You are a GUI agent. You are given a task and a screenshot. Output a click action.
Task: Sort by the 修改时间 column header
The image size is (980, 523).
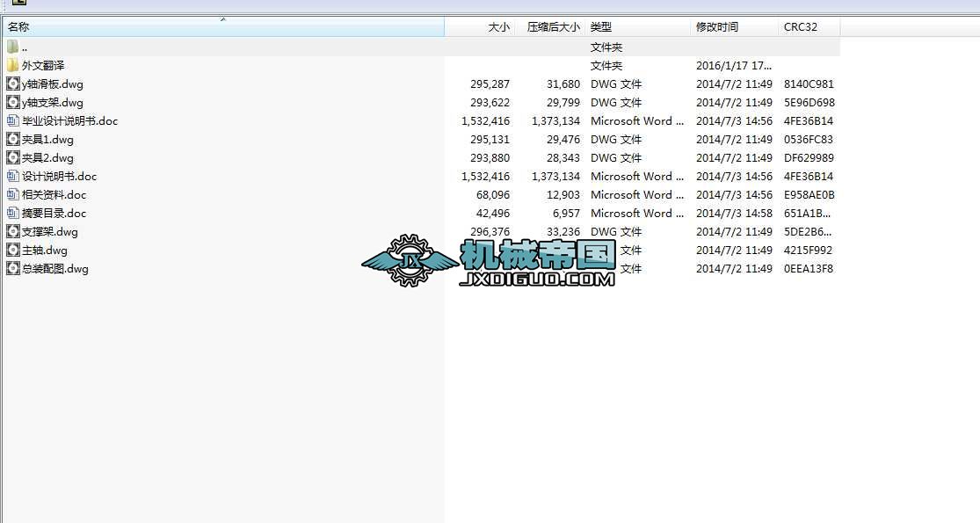(735, 27)
